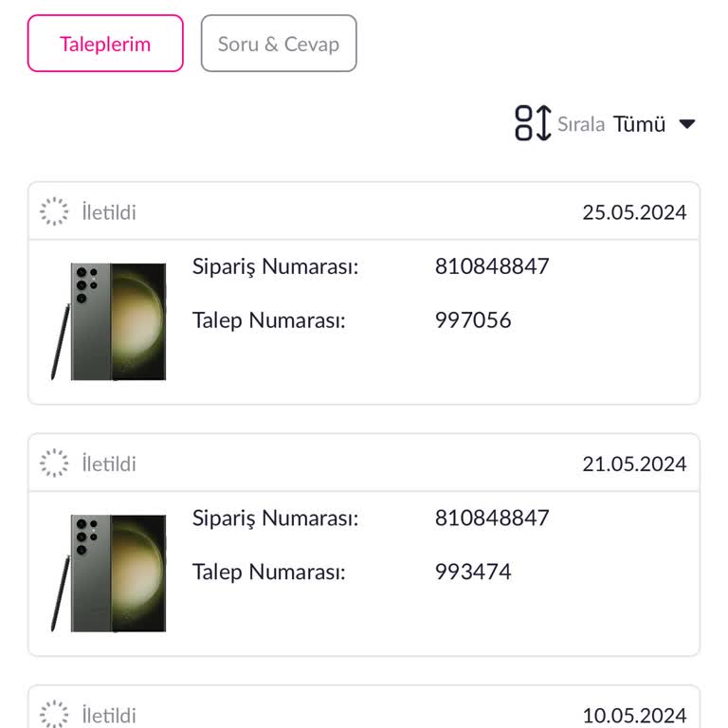This screenshot has height=728, width=728.
Task: Select İletildi status of 25.05.2024 request
Action: 109,212
